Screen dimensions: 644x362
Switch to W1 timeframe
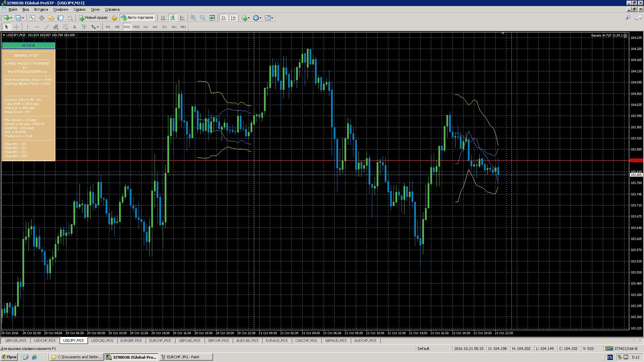click(x=174, y=27)
